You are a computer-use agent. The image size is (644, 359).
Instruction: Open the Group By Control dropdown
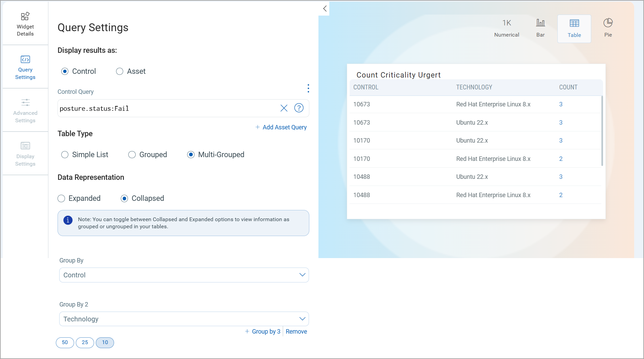tap(184, 275)
